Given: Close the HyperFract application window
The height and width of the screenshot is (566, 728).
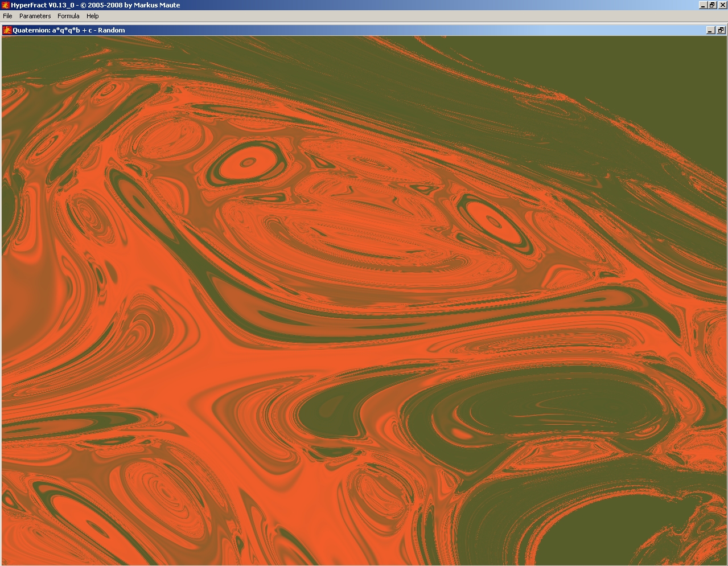Looking at the screenshot, I should (x=722, y=5).
